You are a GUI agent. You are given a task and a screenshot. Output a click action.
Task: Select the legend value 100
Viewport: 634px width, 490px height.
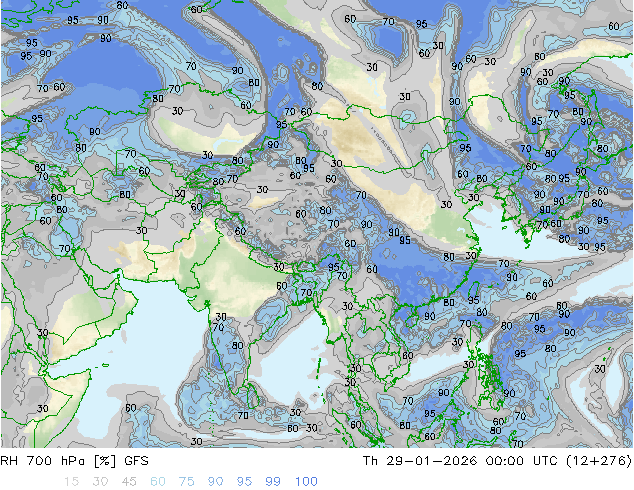306,481
